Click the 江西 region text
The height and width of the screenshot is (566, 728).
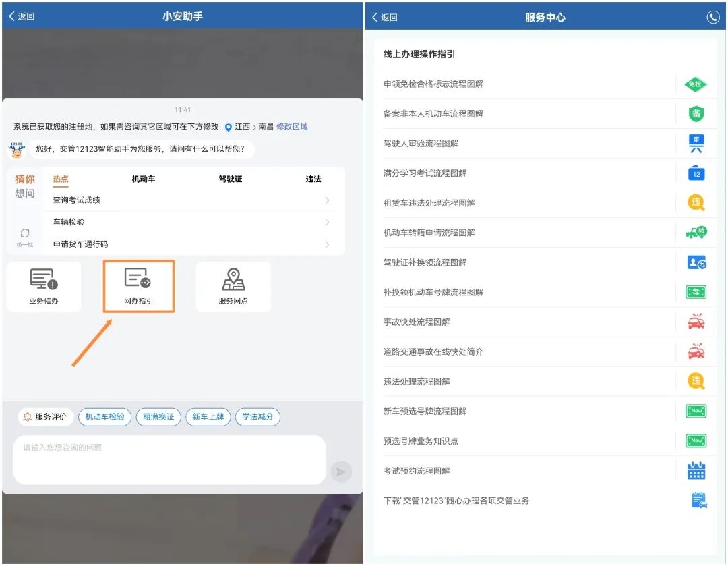(243, 127)
